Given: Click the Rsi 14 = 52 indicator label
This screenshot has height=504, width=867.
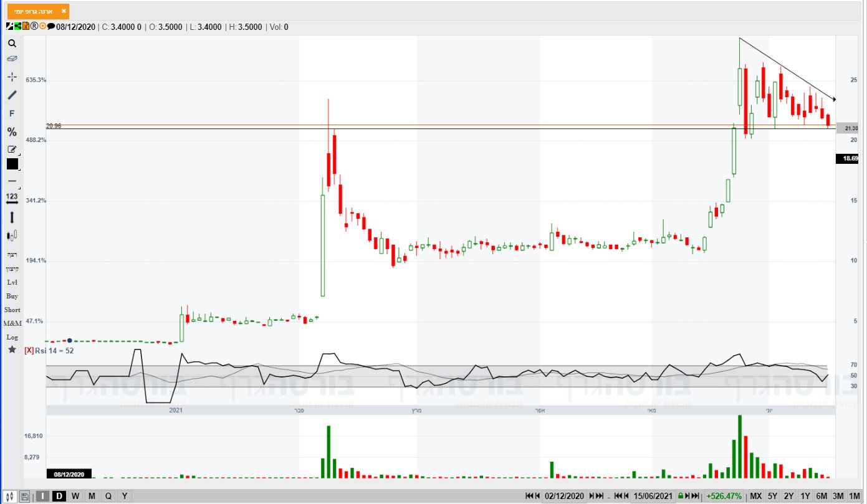Looking at the screenshot, I should (x=54, y=351).
